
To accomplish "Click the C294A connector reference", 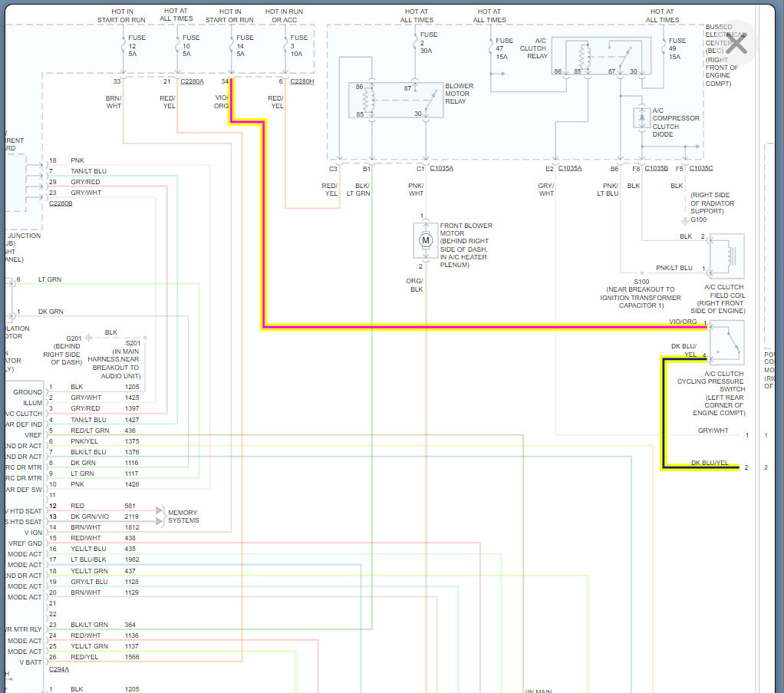I will point(59,669).
